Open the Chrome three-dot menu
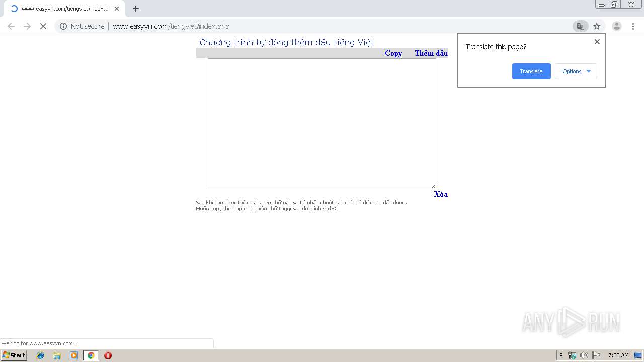Screen dimensions: 644x362 [x=633, y=26]
